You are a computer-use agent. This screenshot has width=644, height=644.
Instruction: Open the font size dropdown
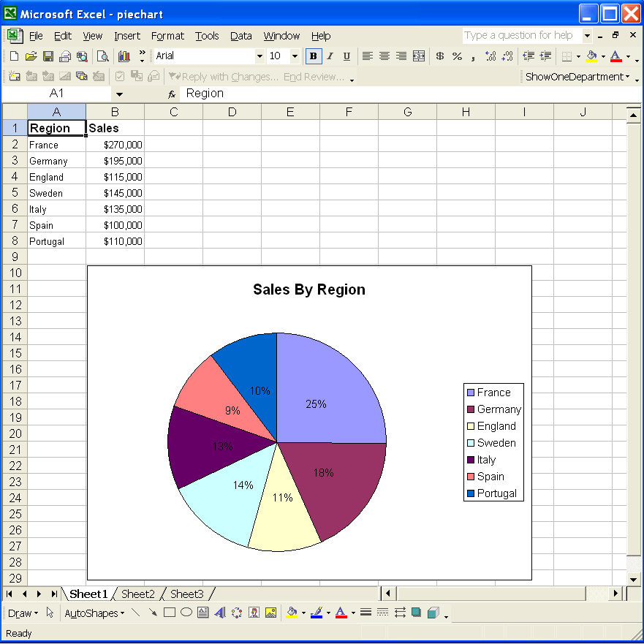(x=295, y=56)
